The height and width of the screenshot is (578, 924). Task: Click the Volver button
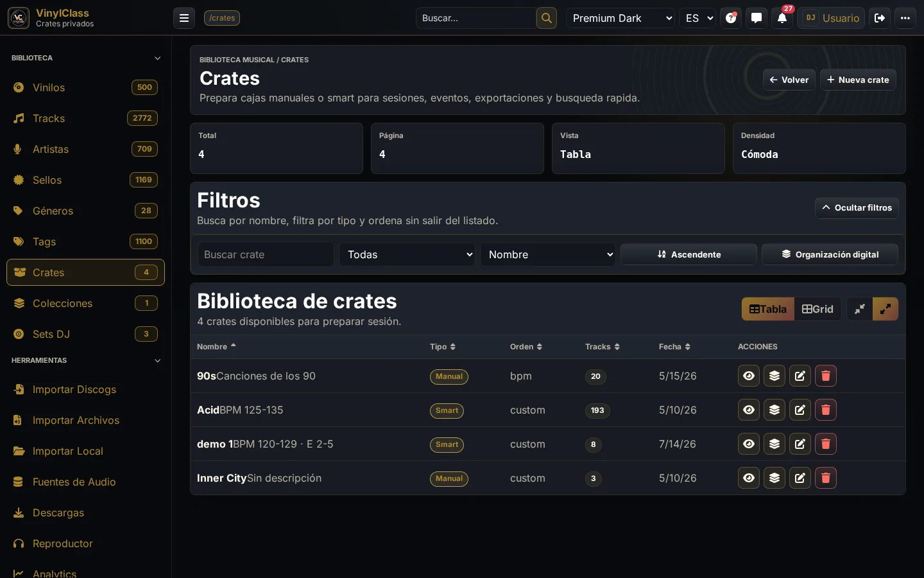pos(789,80)
